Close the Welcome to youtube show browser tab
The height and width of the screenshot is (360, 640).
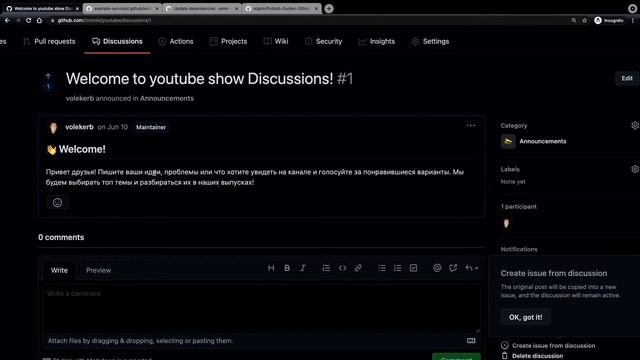(77, 9)
